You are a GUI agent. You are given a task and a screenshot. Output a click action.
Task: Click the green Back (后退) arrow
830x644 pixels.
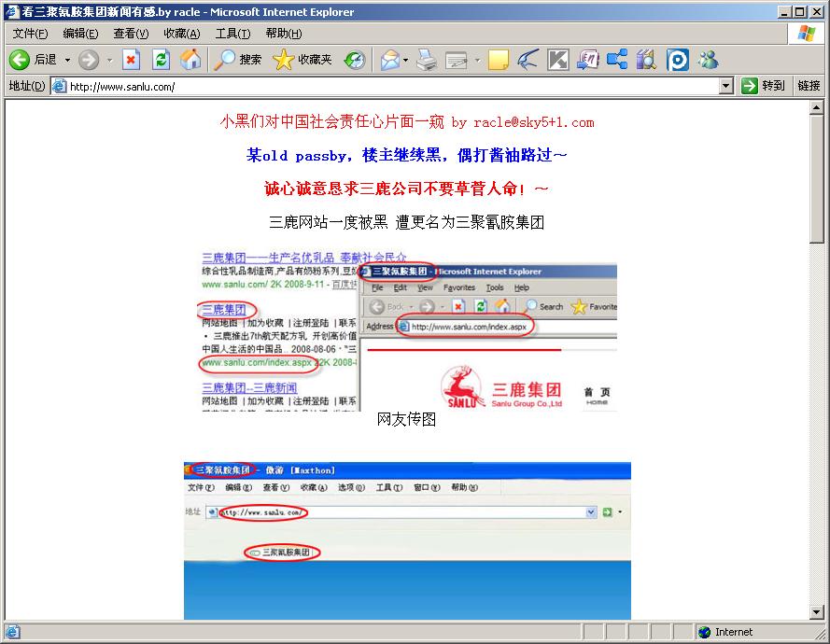[x=20, y=60]
